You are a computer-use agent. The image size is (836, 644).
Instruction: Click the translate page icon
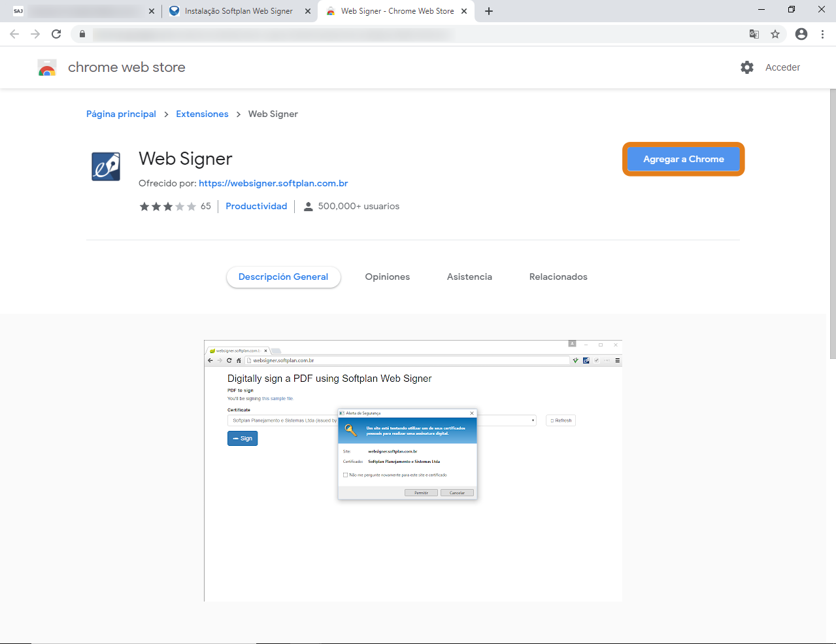(754, 34)
